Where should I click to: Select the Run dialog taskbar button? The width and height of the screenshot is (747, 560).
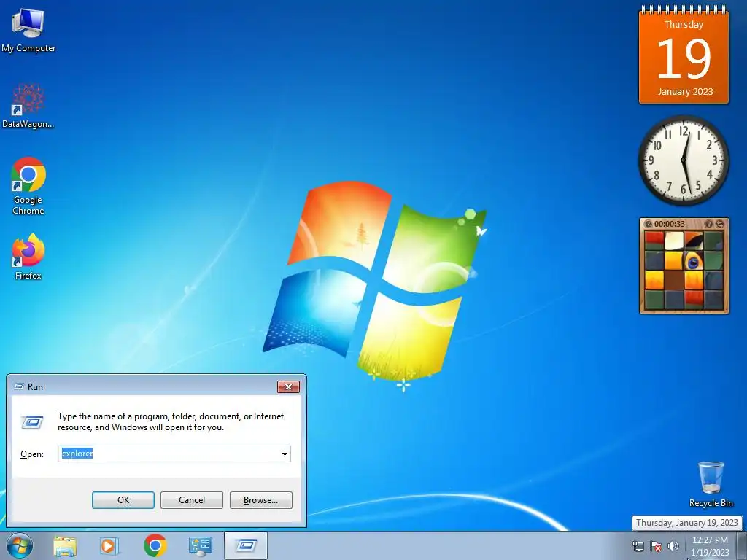click(246, 545)
